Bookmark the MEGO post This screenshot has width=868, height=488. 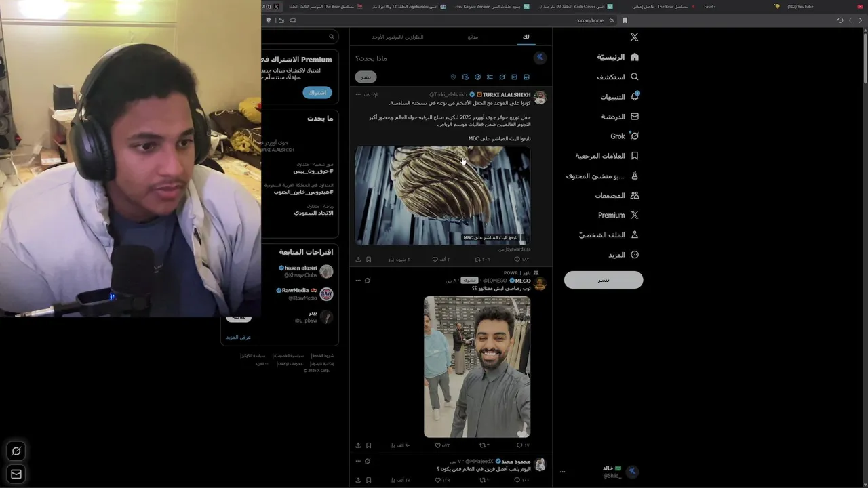pyautogui.click(x=368, y=445)
